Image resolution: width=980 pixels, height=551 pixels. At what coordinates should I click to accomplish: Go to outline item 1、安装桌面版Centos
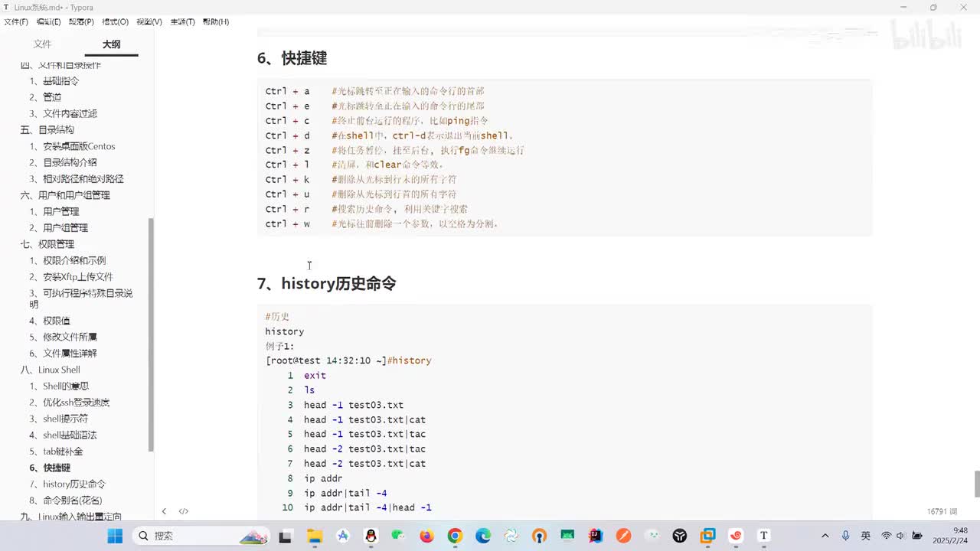pyautogui.click(x=73, y=146)
